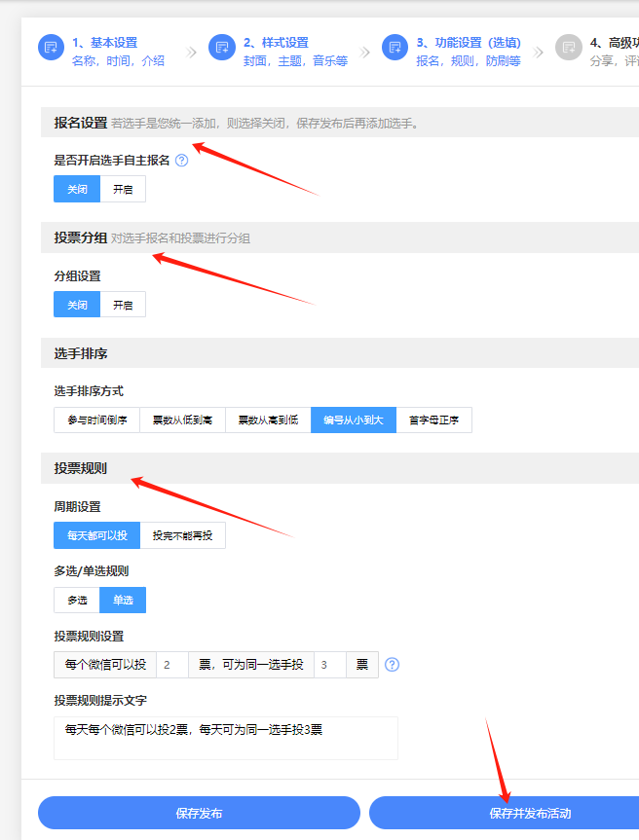Click the step 4 高级功能 circle icon
The height and width of the screenshot is (840, 639).
[x=568, y=48]
